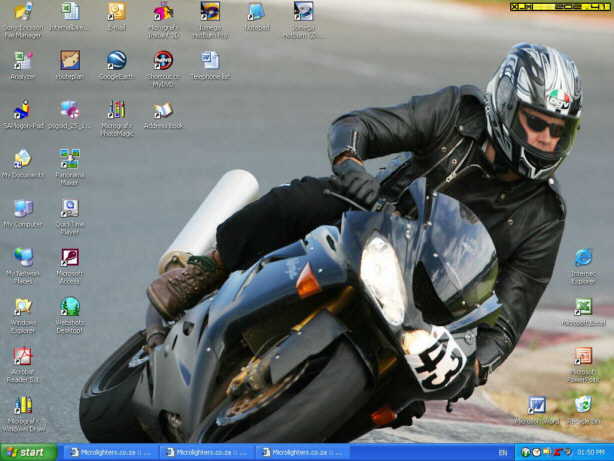Viewport: 614px width, 461px height.
Task: Click the yellow meter widget at top right
Action: click(560, 7)
